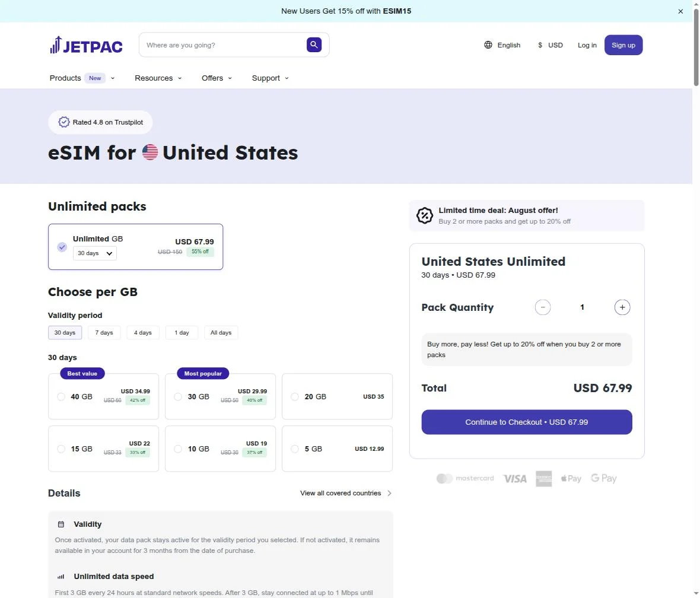The image size is (700, 598).
Task: Click arrow next to covered countries
Action: click(389, 493)
